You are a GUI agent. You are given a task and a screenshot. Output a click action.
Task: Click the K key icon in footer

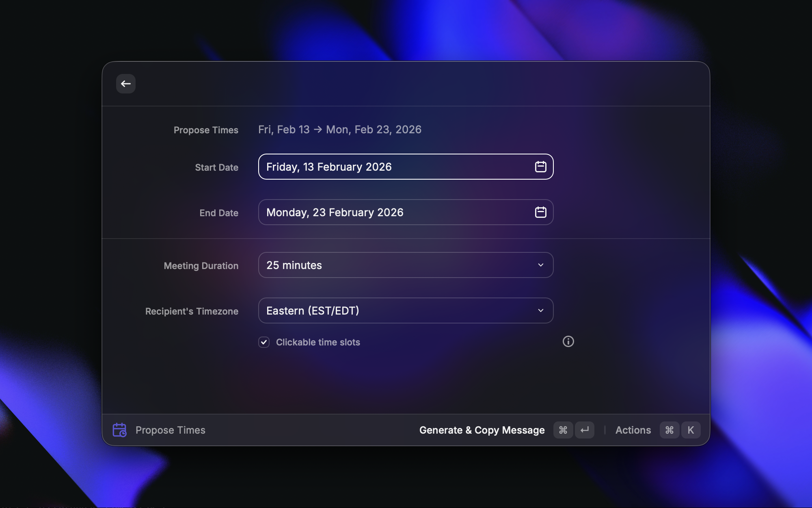click(x=691, y=430)
